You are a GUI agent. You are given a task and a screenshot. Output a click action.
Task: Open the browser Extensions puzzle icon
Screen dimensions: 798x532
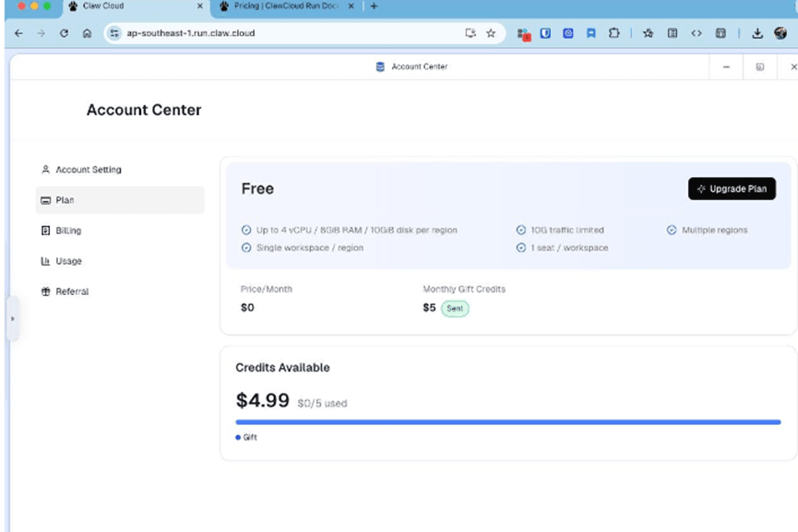[x=613, y=33]
